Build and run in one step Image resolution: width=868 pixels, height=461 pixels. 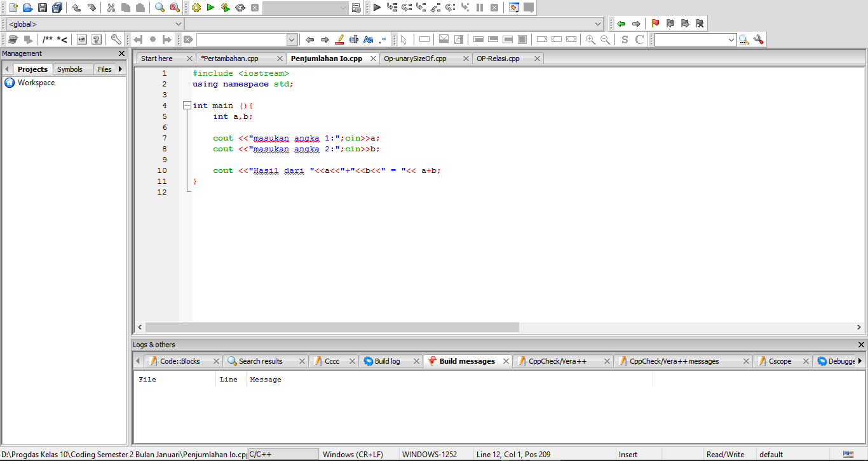click(224, 8)
